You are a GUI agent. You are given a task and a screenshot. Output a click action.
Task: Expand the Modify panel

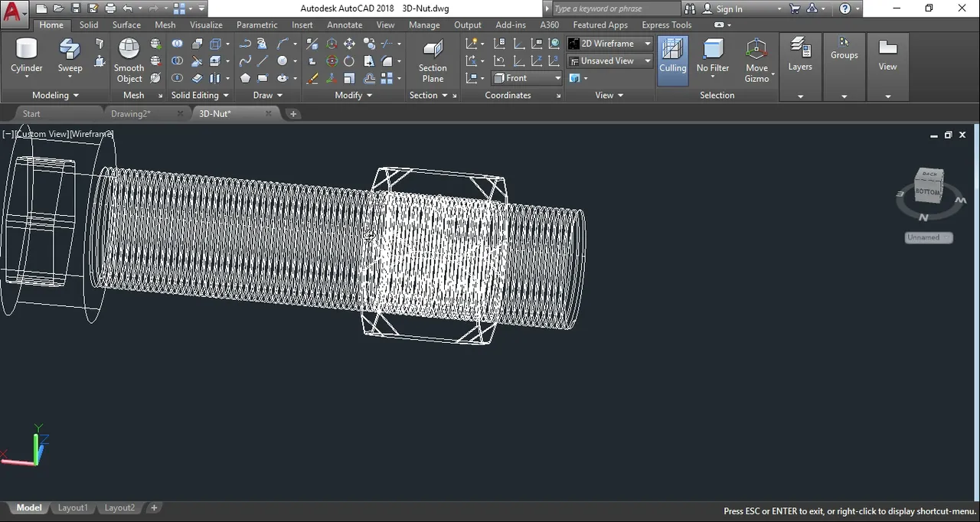[354, 95]
